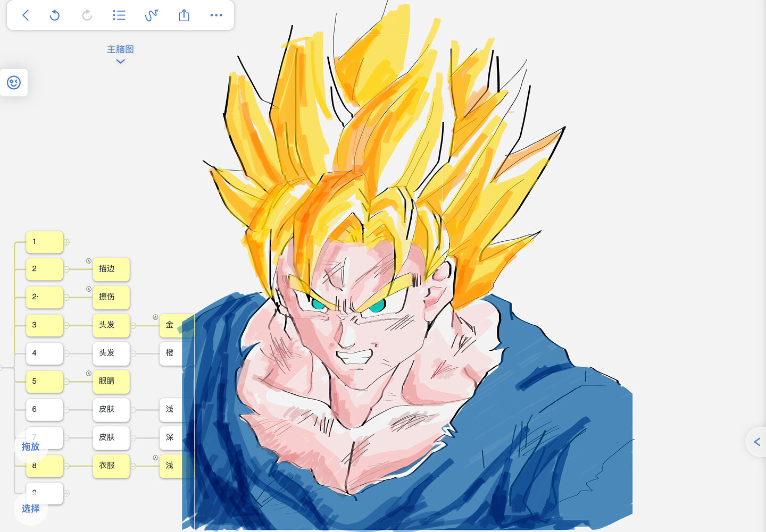Collapse the branch circle after node 2
The image size is (766, 532).
pyautogui.click(x=66, y=269)
